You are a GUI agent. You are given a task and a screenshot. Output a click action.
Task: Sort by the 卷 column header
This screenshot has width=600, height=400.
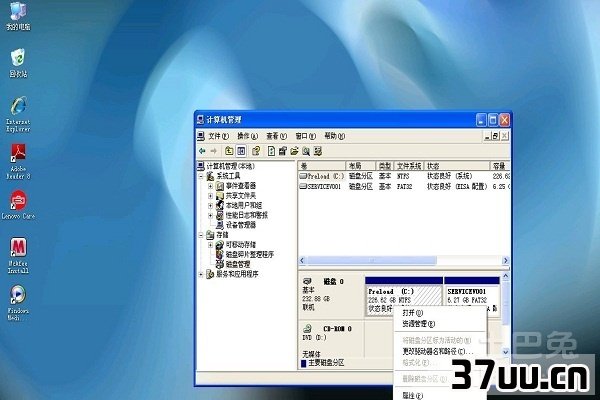(x=322, y=166)
